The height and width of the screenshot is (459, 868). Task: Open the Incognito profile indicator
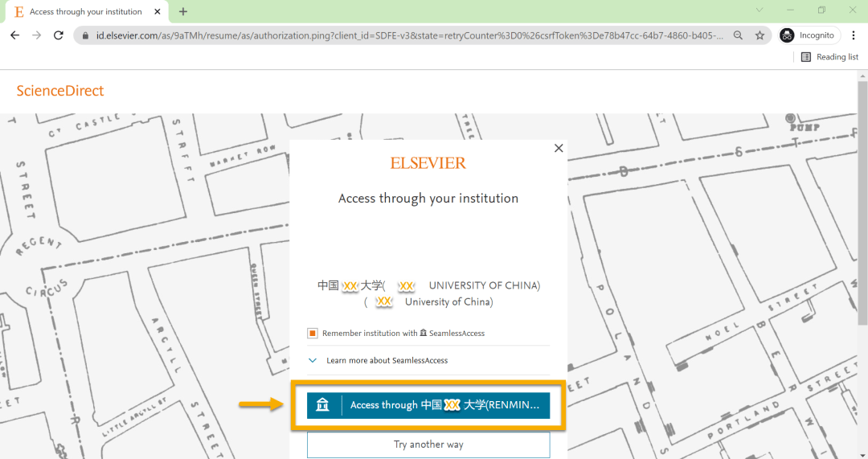coord(808,35)
